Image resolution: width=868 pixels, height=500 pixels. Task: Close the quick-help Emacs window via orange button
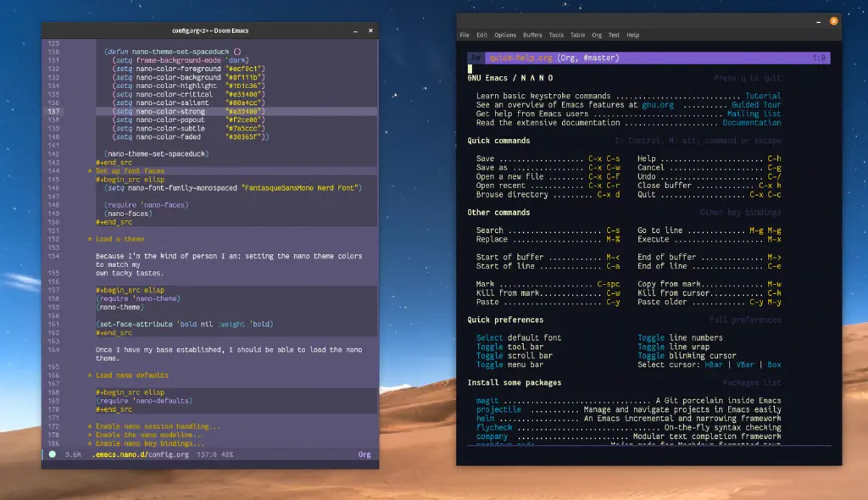click(x=834, y=21)
